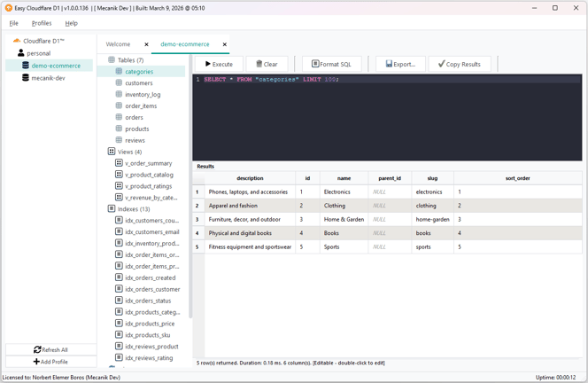This screenshot has width=588, height=383.
Task: Click Refresh All button
Action: pos(51,349)
